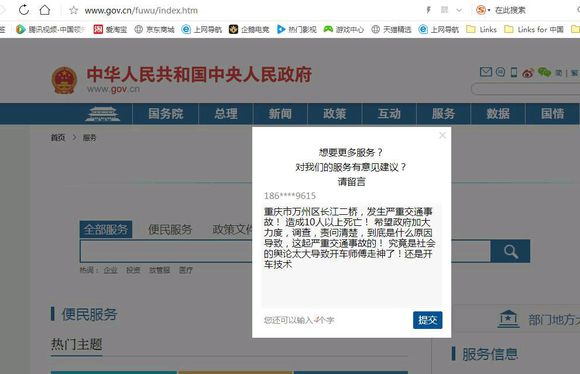Open the 数据 navigation tab
This screenshot has height=374, width=580.
click(x=498, y=114)
